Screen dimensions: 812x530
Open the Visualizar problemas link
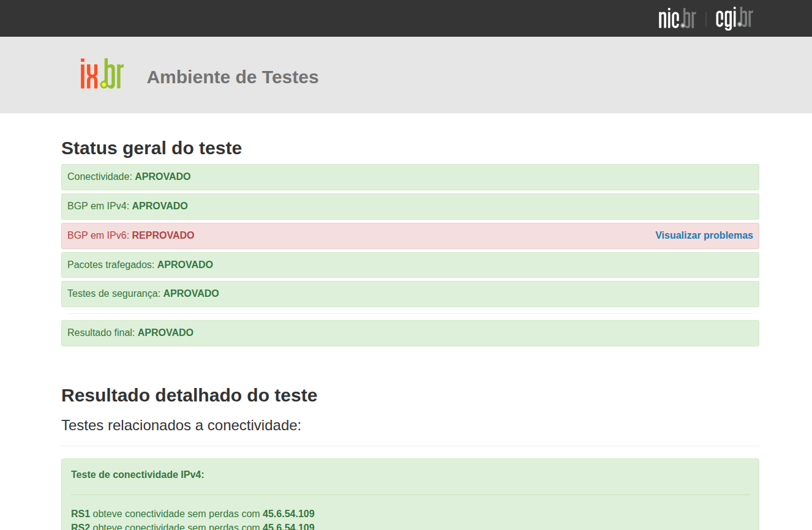click(x=704, y=236)
